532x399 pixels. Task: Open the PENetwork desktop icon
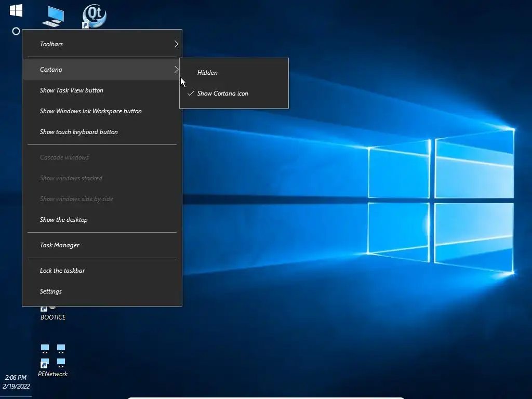tap(52, 361)
